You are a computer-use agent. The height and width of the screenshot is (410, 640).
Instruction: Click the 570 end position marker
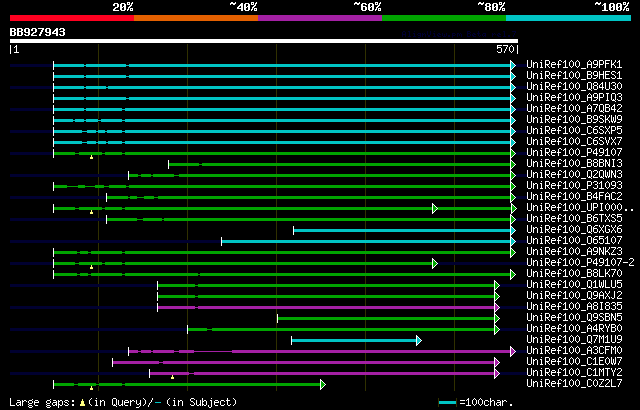pyautogui.click(x=507, y=49)
